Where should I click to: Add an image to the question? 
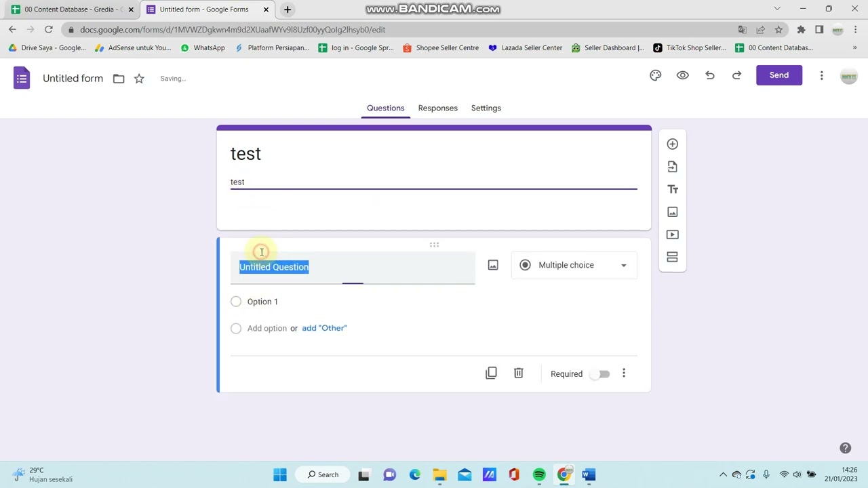493,265
